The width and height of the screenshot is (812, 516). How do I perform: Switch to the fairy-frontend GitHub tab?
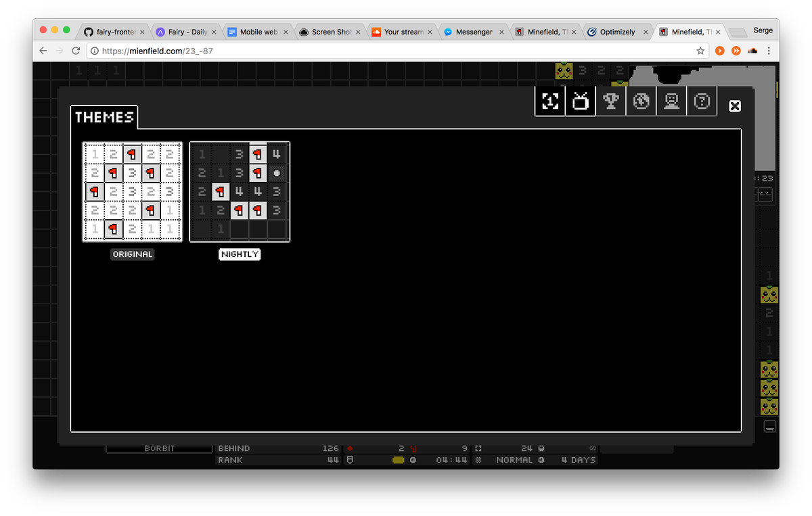click(x=114, y=32)
